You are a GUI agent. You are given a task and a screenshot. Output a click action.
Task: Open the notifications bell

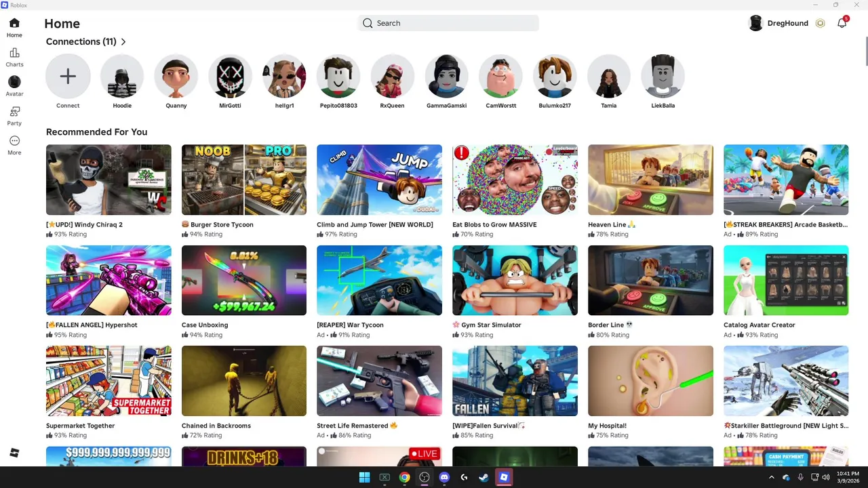[x=842, y=23]
